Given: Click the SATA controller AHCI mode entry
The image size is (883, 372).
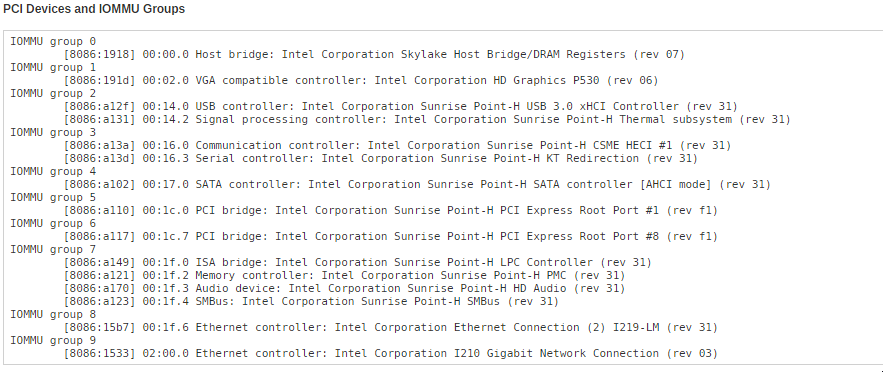Looking at the screenshot, I should point(417,185).
